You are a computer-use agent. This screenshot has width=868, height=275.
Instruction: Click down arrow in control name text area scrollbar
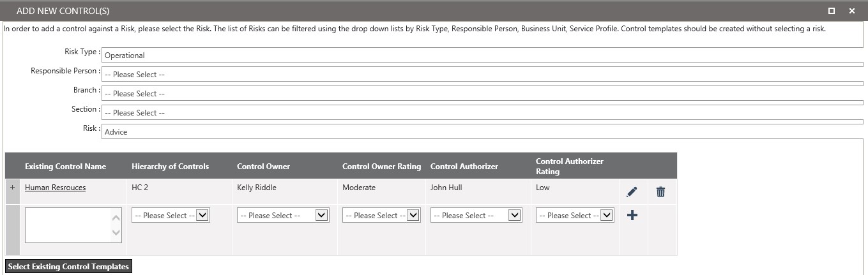click(x=116, y=233)
